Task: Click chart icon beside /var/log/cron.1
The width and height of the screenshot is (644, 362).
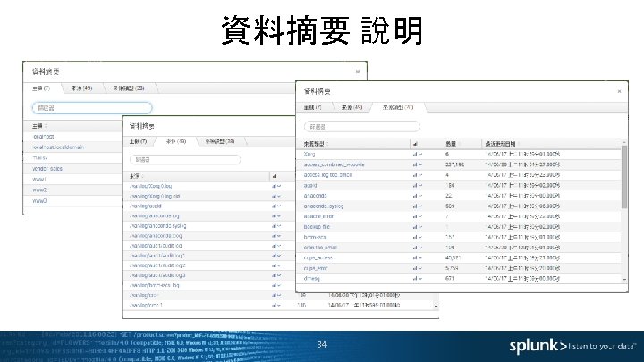Action: click(x=276, y=306)
